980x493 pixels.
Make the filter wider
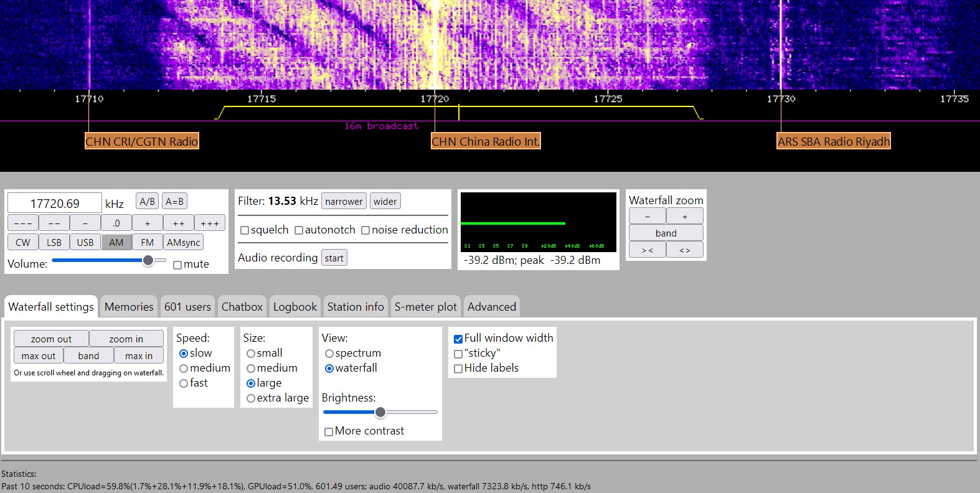385,201
